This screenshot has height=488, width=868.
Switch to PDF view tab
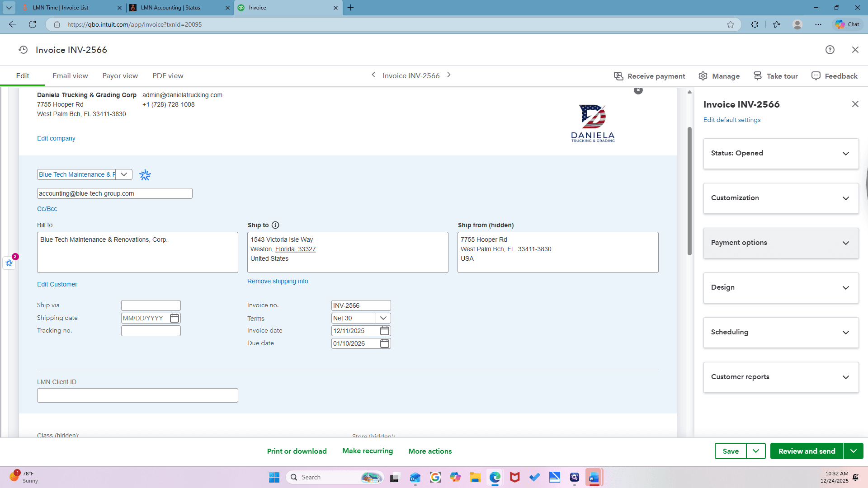(x=168, y=76)
